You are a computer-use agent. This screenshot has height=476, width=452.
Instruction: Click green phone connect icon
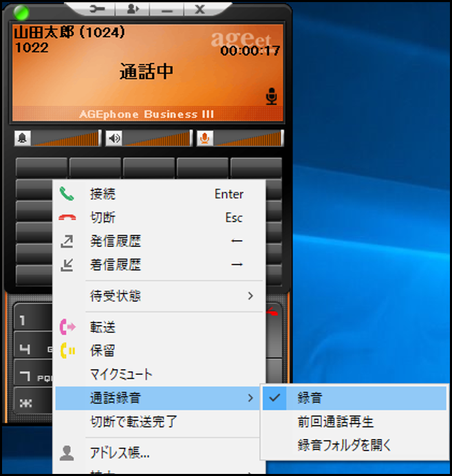click(67, 194)
